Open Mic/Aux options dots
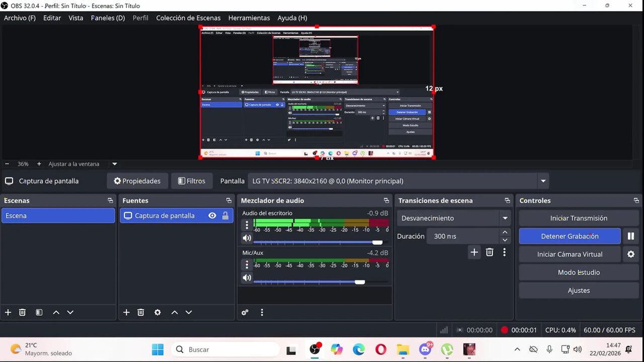The width and height of the screenshot is (644, 362). (247, 264)
